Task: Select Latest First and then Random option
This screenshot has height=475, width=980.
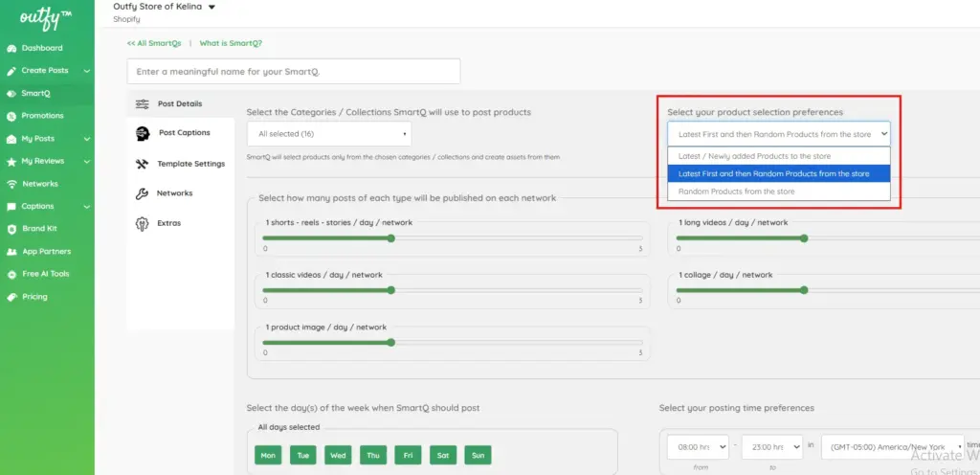Action: (x=779, y=173)
